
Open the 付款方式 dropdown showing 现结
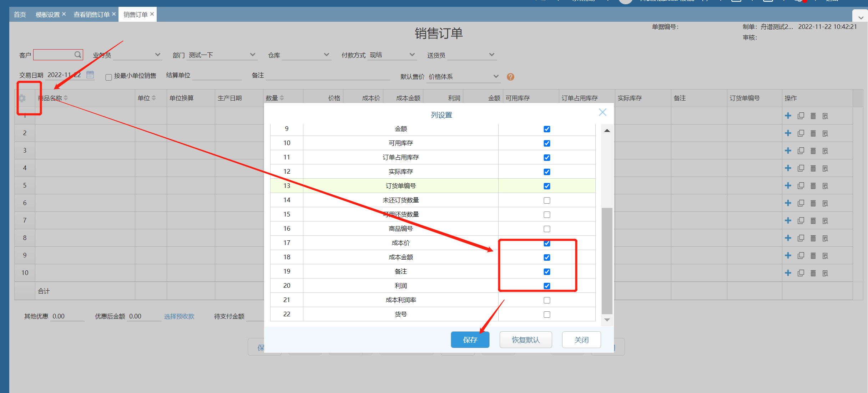[x=412, y=55]
